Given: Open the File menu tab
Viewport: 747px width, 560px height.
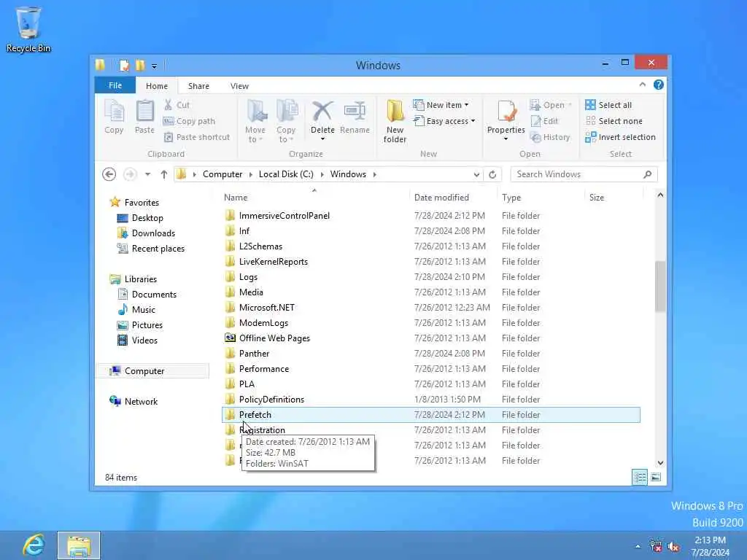Looking at the screenshot, I should [115, 85].
